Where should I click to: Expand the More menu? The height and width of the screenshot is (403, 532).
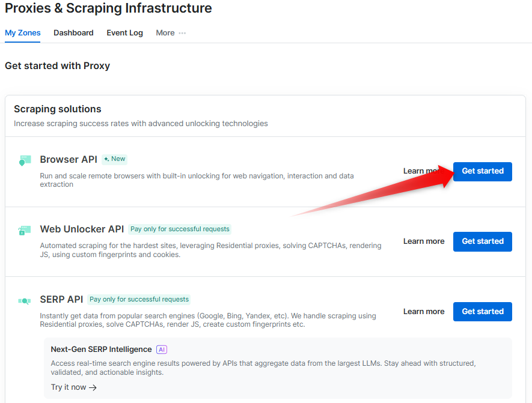171,33
